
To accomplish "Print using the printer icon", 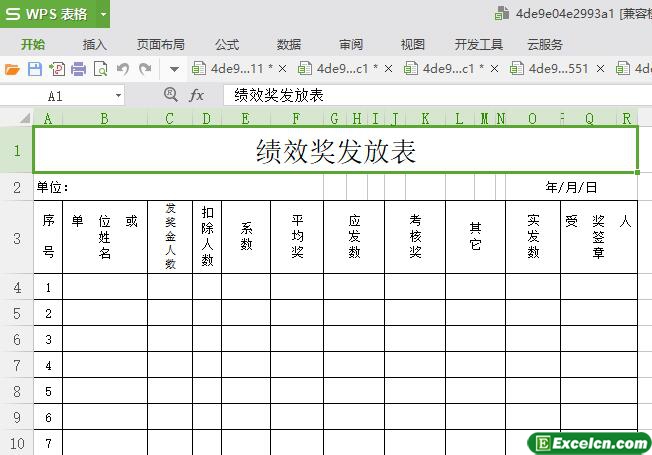I will pyautogui.click(x=78, y=69).
